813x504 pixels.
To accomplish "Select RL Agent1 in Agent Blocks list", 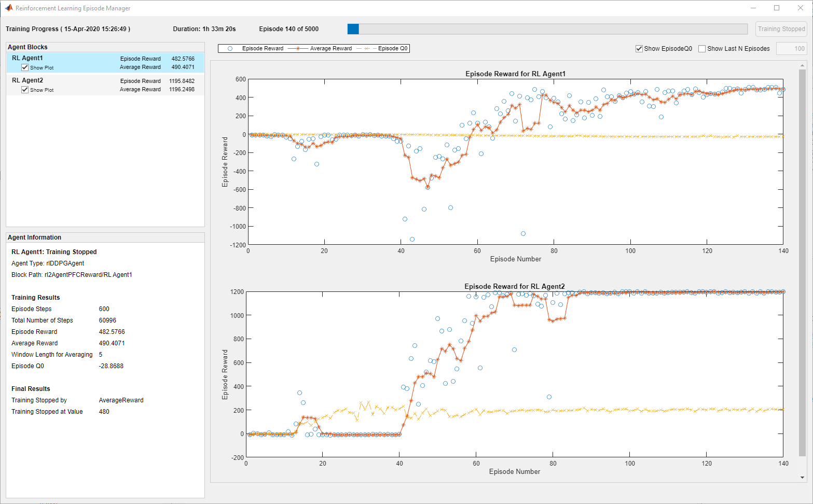I will pyautogui.click(x=105, y=63).
